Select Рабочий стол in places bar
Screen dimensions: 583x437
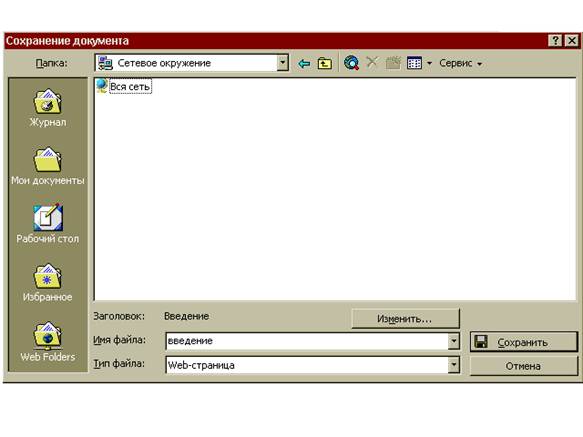pyautogui.click(x=48, y=224)
